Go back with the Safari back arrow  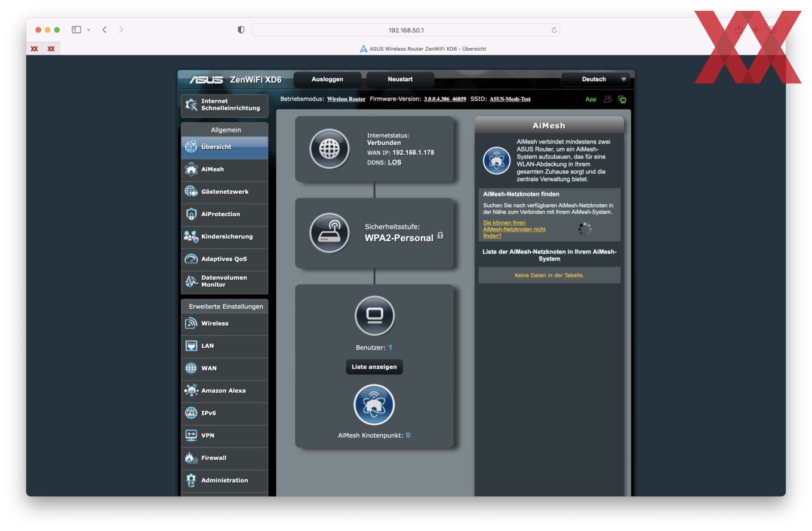coord(104,30)
